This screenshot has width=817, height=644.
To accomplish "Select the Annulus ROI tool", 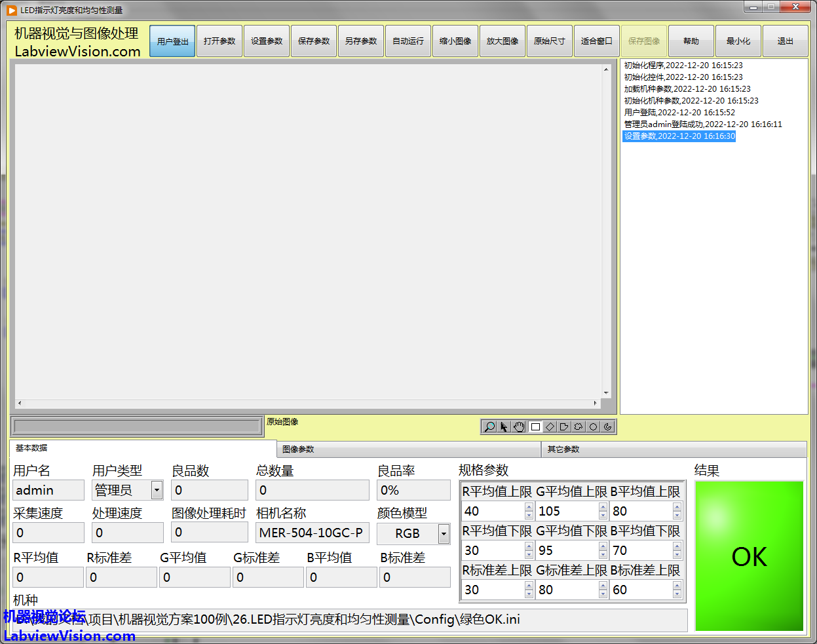I will [608, 427].
